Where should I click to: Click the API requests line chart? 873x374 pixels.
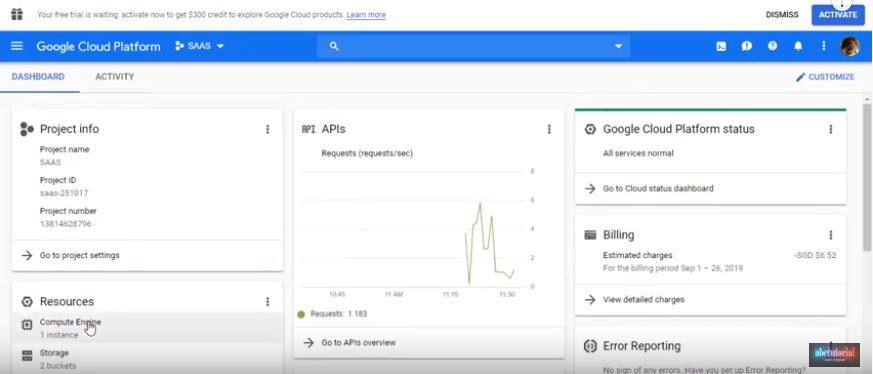point(412,229)
